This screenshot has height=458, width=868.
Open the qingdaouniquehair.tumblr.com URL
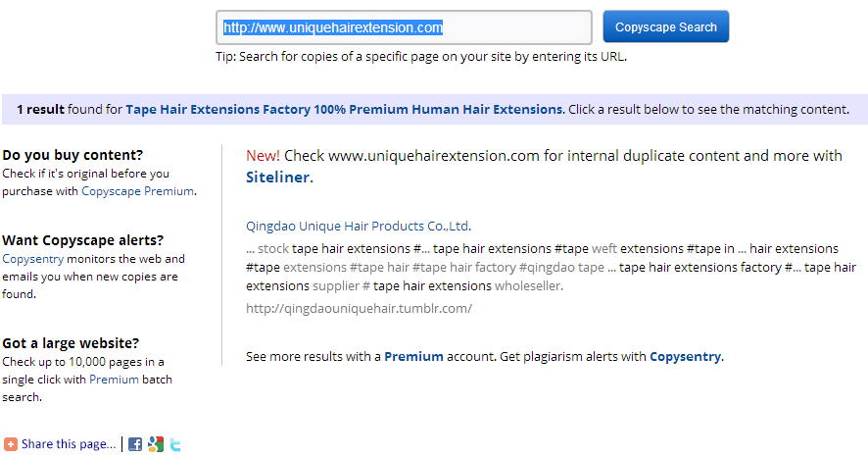pyautogui.click(x=360, y=308)
